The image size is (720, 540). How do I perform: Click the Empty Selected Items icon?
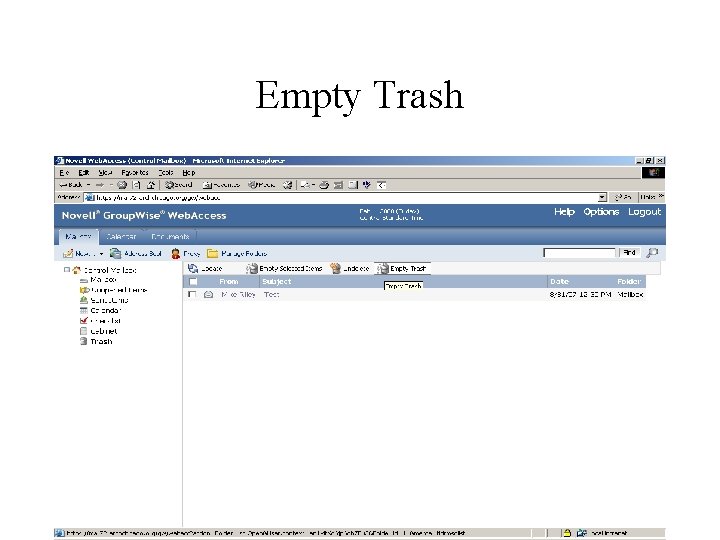point(251,269)
